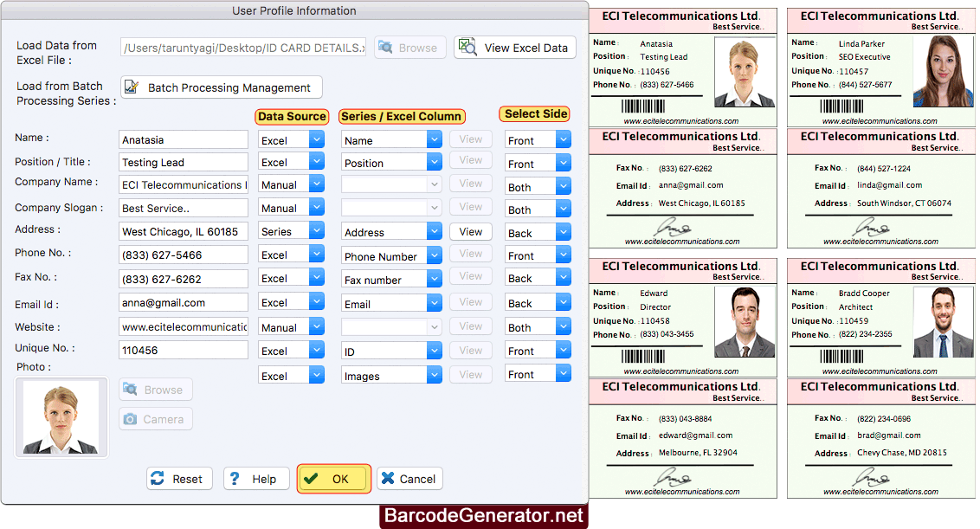This screenshot has height=529, width=980.
Task: Click the View Excel Data button
Action: (515, 48)
